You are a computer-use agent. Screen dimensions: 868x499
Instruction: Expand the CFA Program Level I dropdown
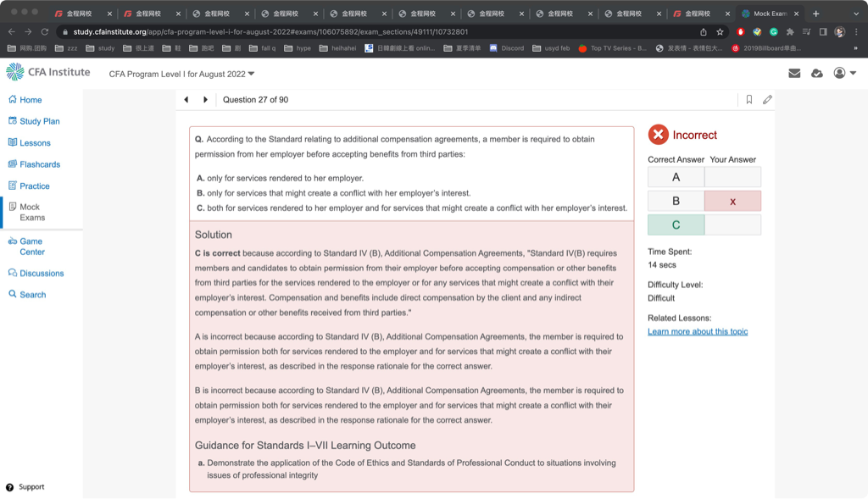181,74
